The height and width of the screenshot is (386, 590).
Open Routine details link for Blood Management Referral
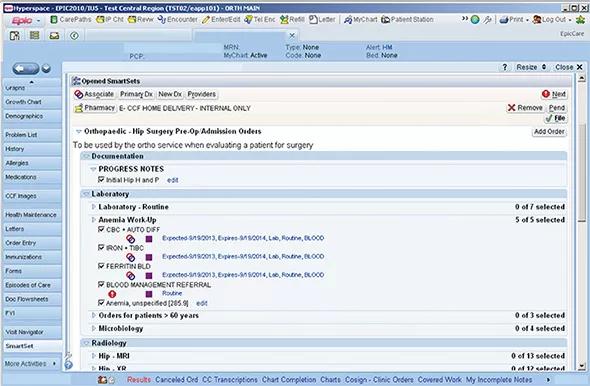pyautogui.click(x=172, y=293)
